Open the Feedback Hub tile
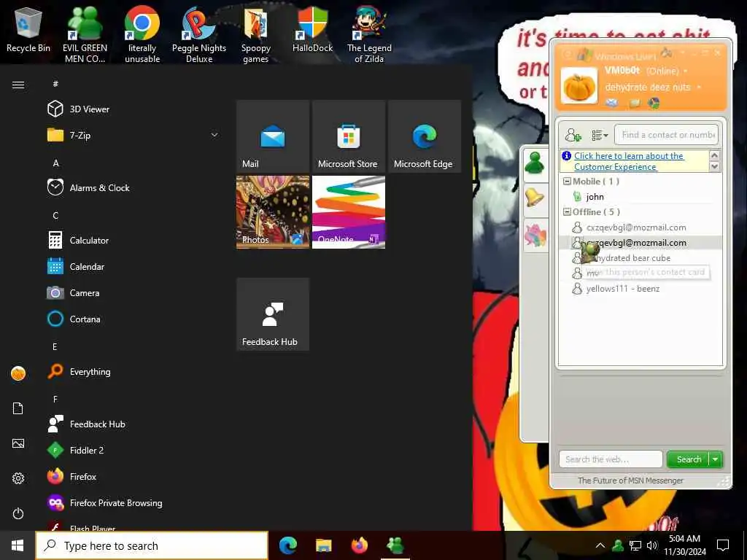 [x=273, y=314]
